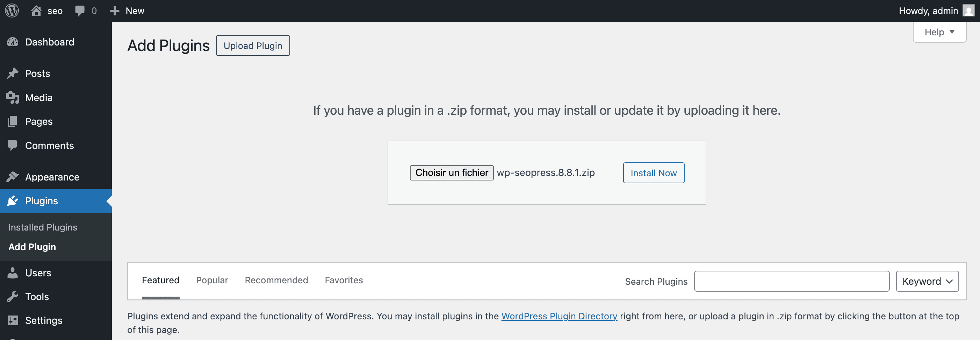Expand the Help dropdown
The width and height of the screenshot is (980, 340).
coord(939,32)
